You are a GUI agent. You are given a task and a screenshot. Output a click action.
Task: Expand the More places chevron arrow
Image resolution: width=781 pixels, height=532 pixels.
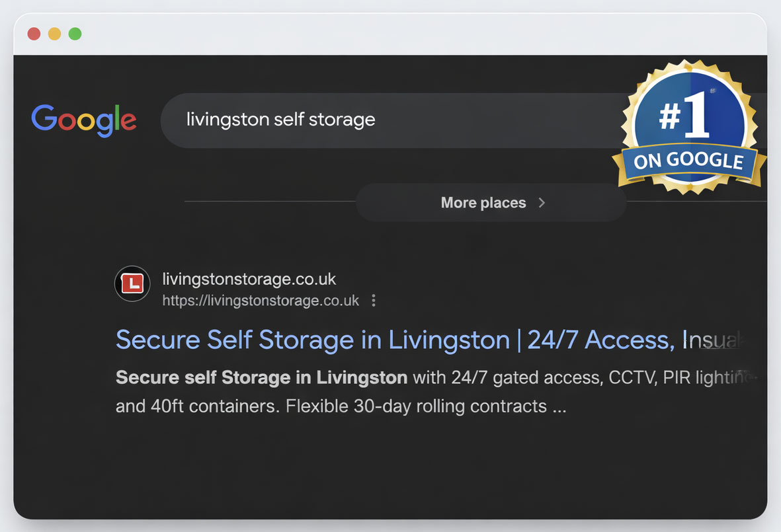click(x=542, y=203)
